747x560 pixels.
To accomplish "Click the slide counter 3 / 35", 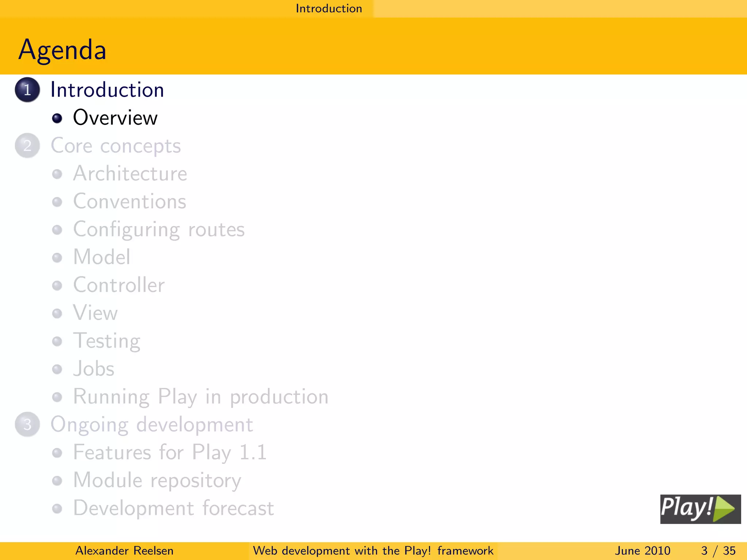I will [x=718, y=551].
